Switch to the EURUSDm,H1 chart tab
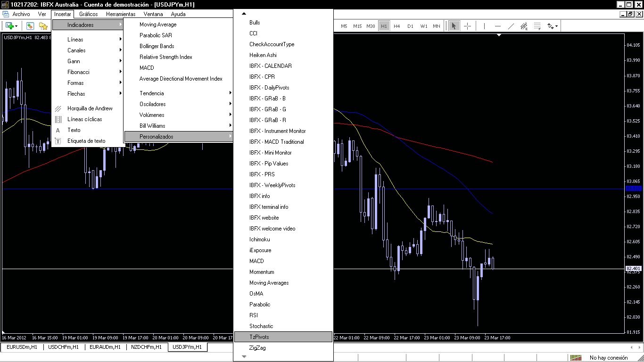 [x=22, y=347]
